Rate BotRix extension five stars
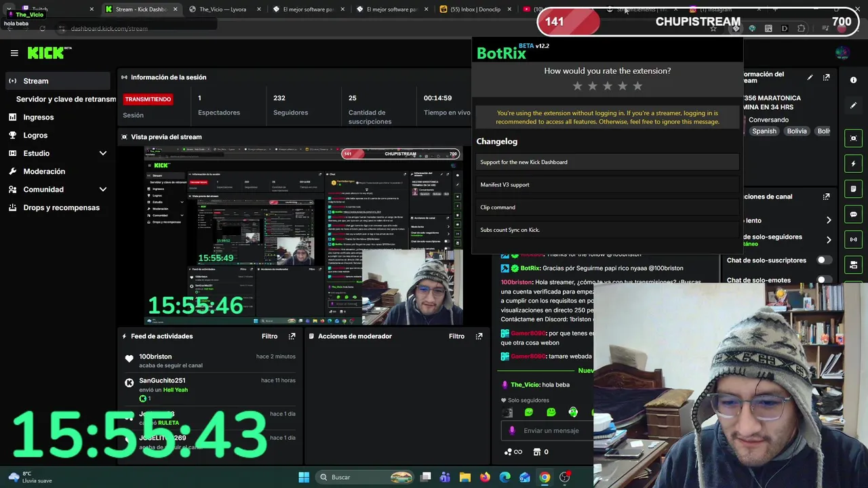The image size is (868, 488). [637, 86]
